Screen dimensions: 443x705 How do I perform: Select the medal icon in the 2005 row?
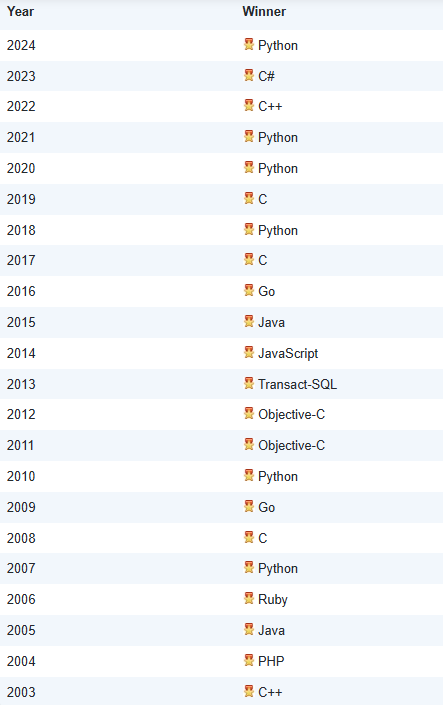point(249,629)
